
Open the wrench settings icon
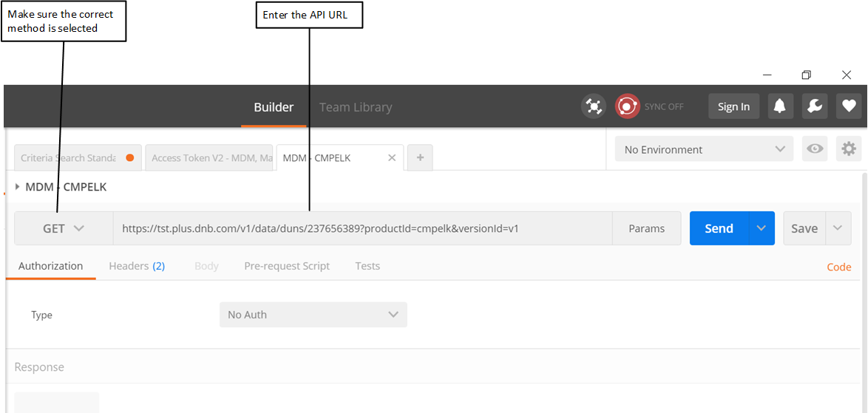coord(815,106)
